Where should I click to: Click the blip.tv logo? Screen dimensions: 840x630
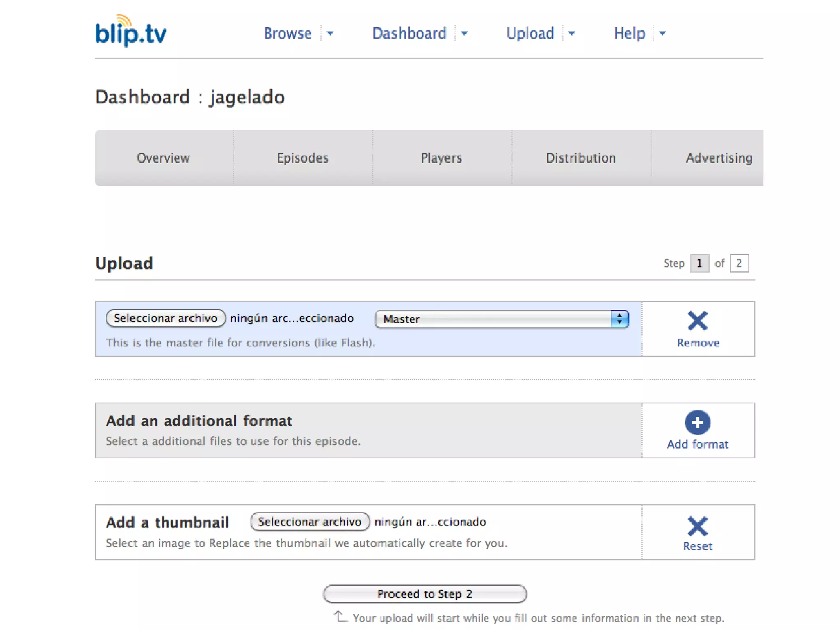pyautogui.click(x=130, y=31)
